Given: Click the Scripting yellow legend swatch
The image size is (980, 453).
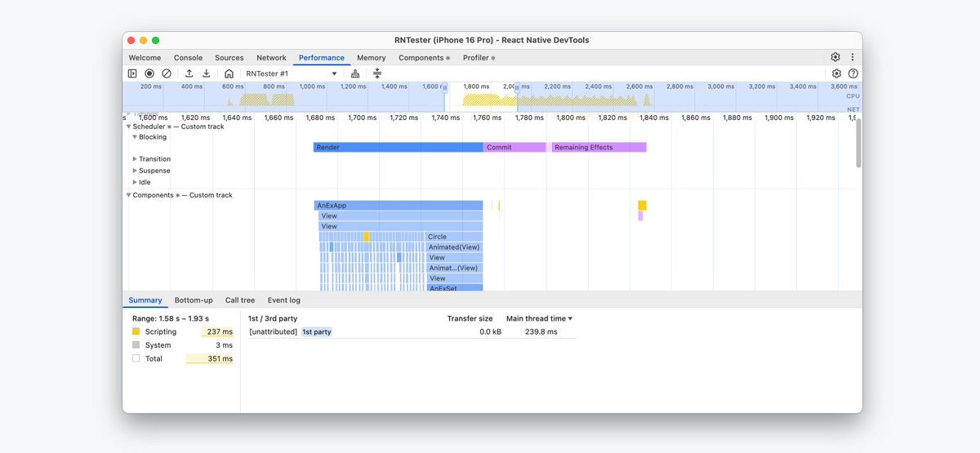Looking at the screenshot, I should click(136, 332).
